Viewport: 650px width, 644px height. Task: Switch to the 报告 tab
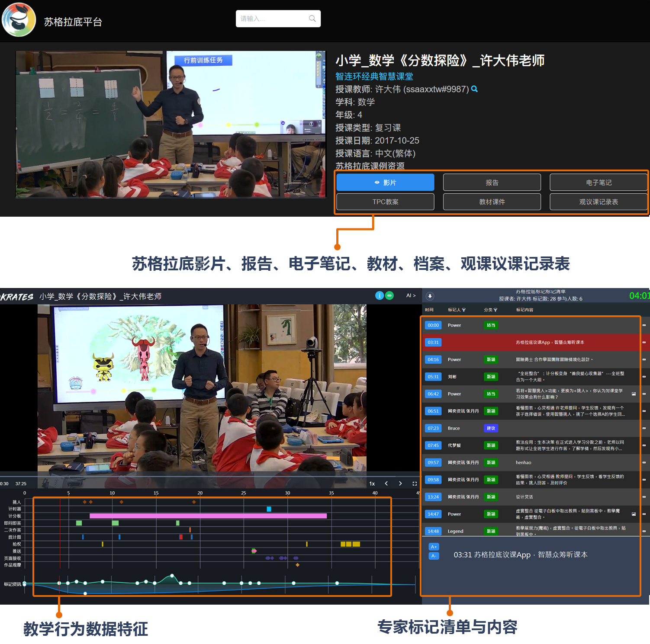click(x=492, y=183)
